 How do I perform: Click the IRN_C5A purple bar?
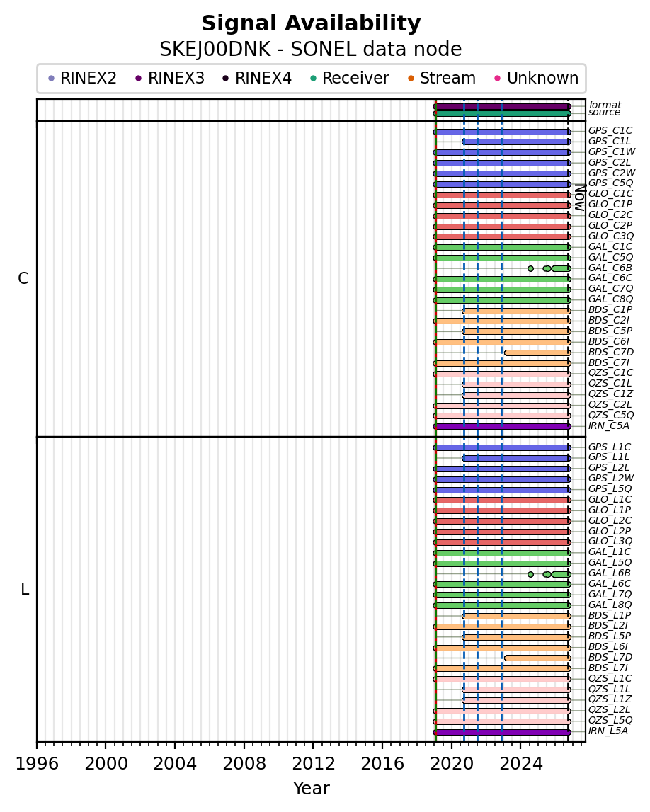tap(502, 427)
